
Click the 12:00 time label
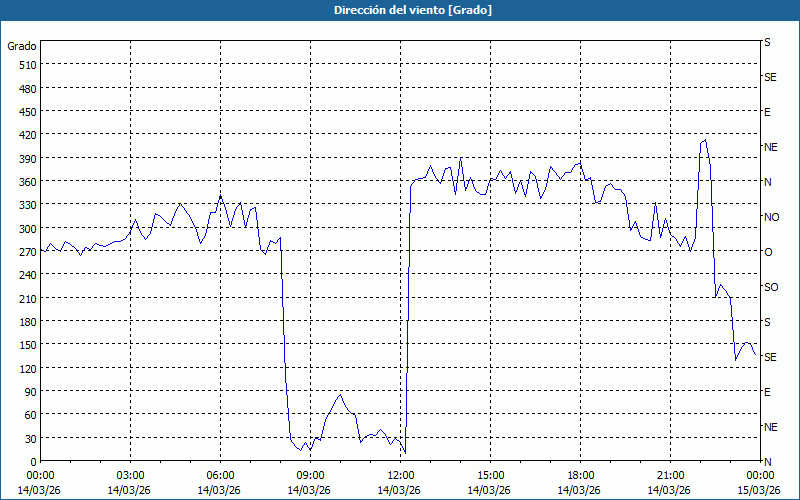point(400,475)
